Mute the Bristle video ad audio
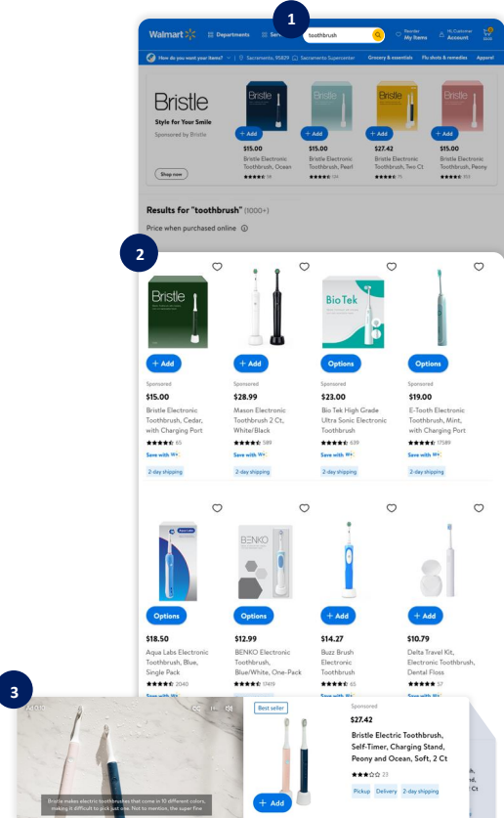 pos(229,709)
